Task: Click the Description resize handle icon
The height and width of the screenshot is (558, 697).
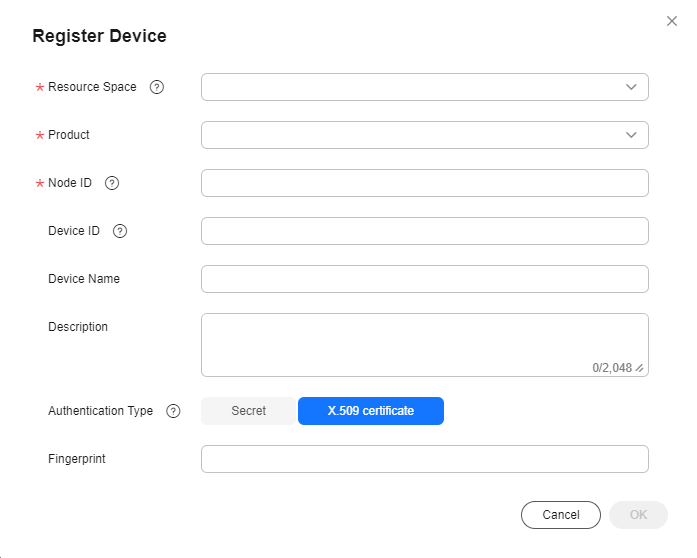Action: (639, 368)
